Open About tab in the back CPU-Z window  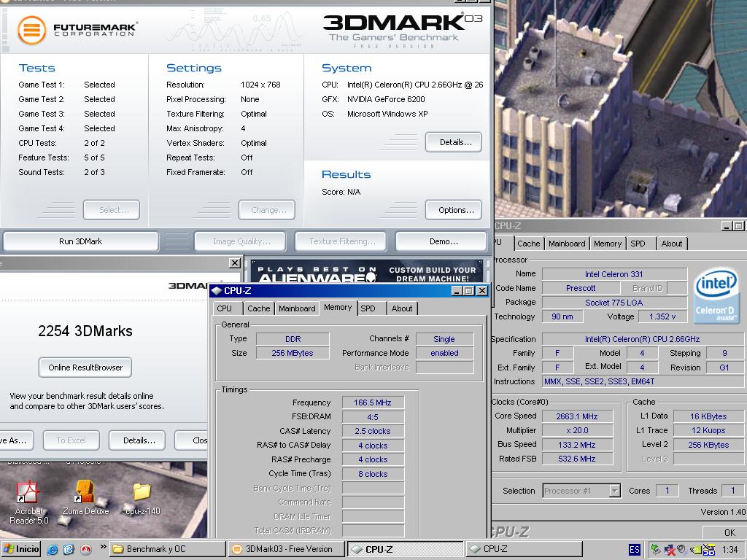click(x=672, y=244)
